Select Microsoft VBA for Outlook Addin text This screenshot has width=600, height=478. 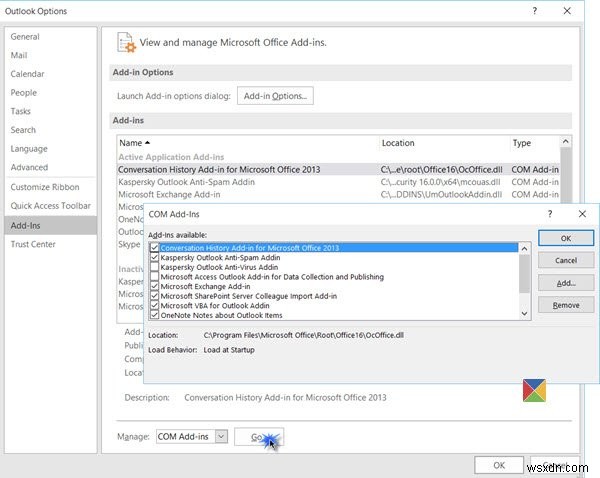215,305
